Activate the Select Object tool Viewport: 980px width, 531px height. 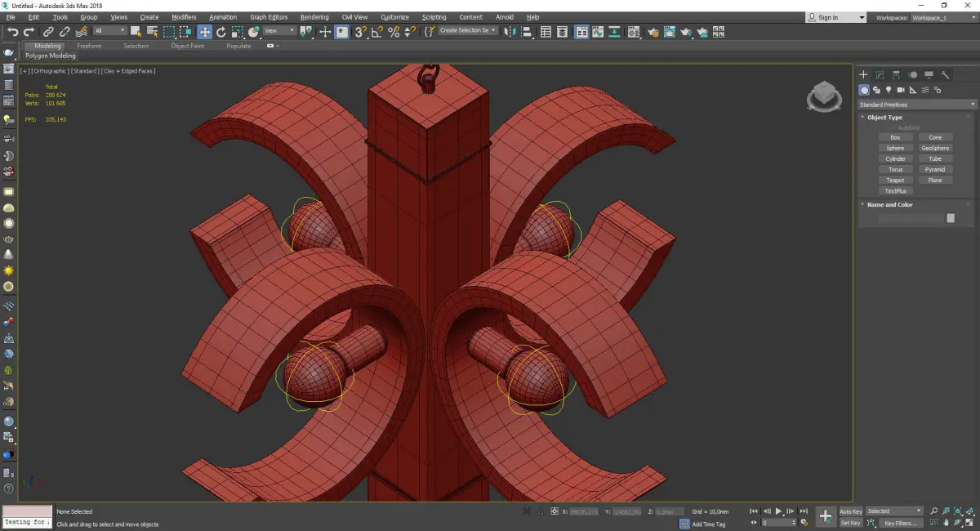pyautogui.click(x=136, y=32)
